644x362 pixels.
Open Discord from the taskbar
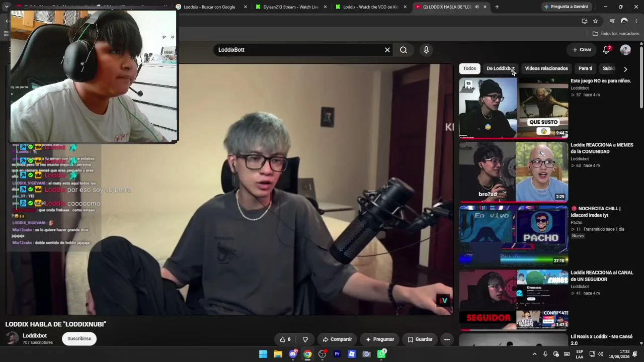[293, 354]
